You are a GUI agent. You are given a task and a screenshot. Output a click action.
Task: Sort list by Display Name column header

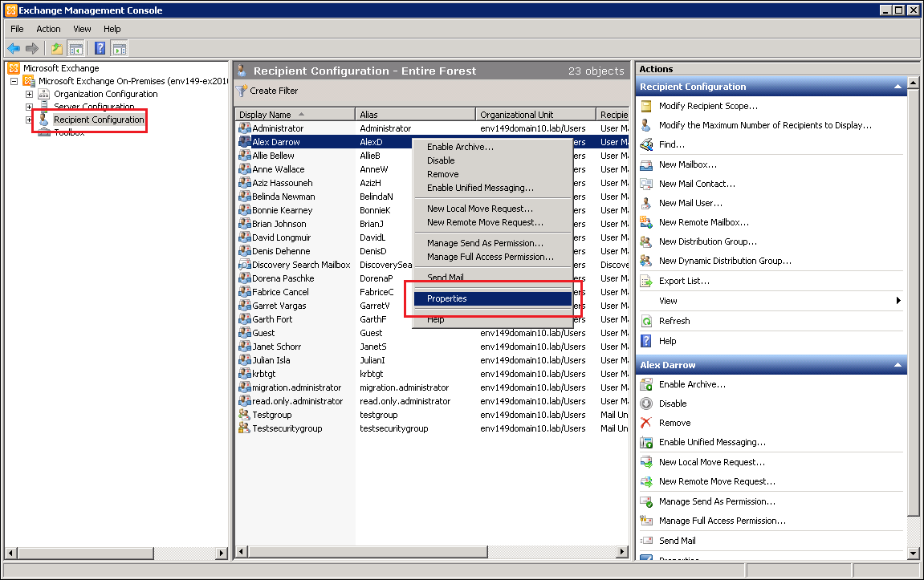(295, 114)
